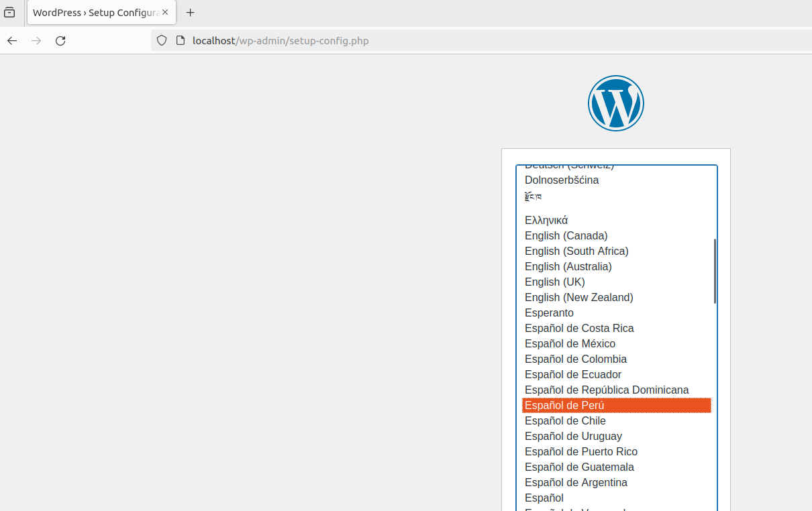Select English (Canada)

(616, 235)
